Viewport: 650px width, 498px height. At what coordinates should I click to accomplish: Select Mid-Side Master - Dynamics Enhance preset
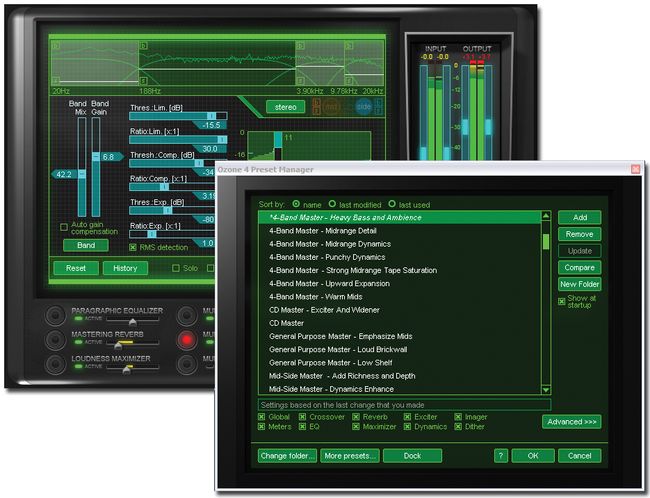400,389
